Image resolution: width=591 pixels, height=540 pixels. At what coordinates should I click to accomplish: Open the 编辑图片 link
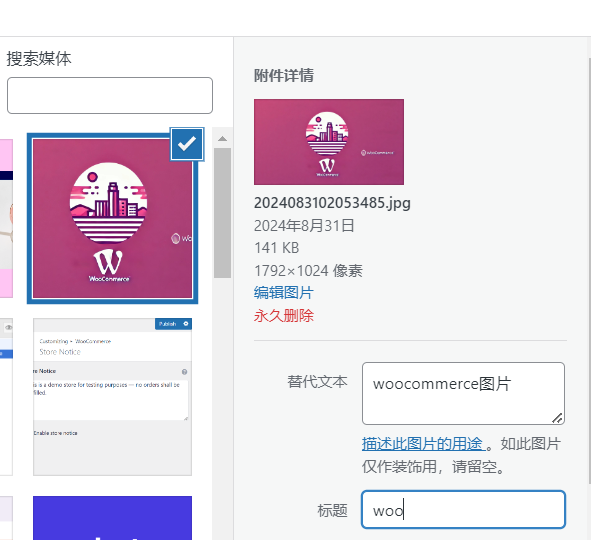(283, 293)
